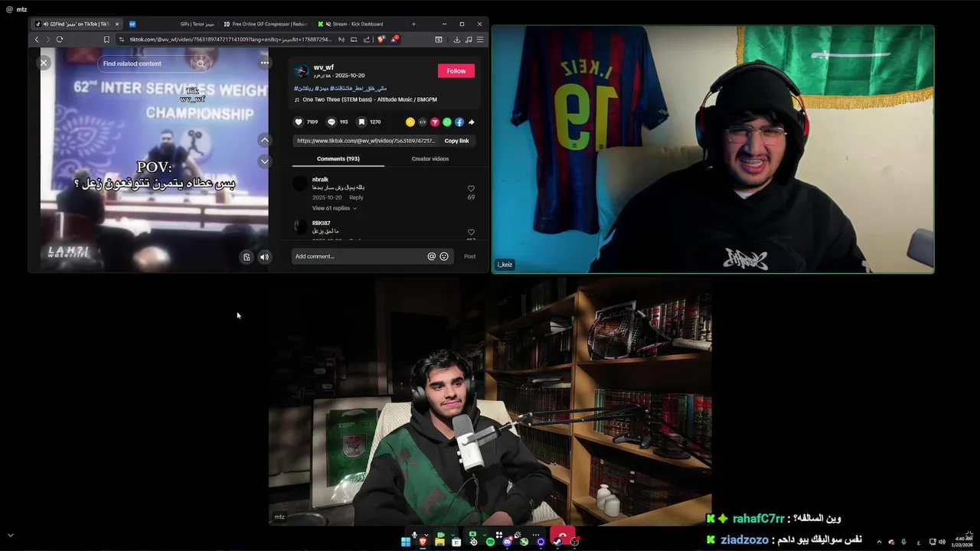Go back in the browser

37,39
